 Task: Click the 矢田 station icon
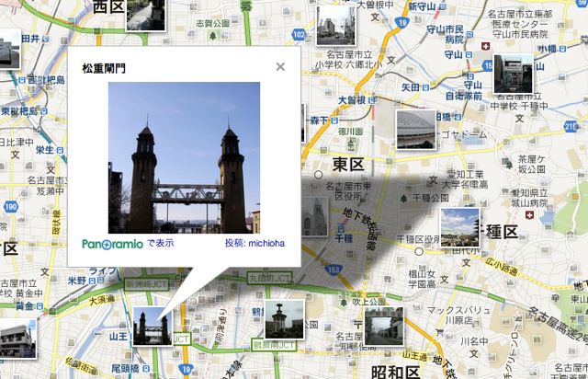pyautogui.click(x=425, y=88)
